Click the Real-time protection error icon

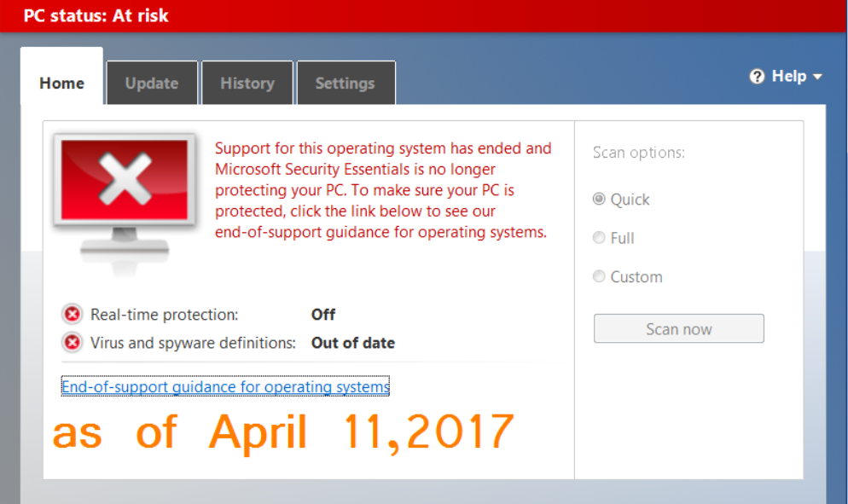[x=73, y=315]
